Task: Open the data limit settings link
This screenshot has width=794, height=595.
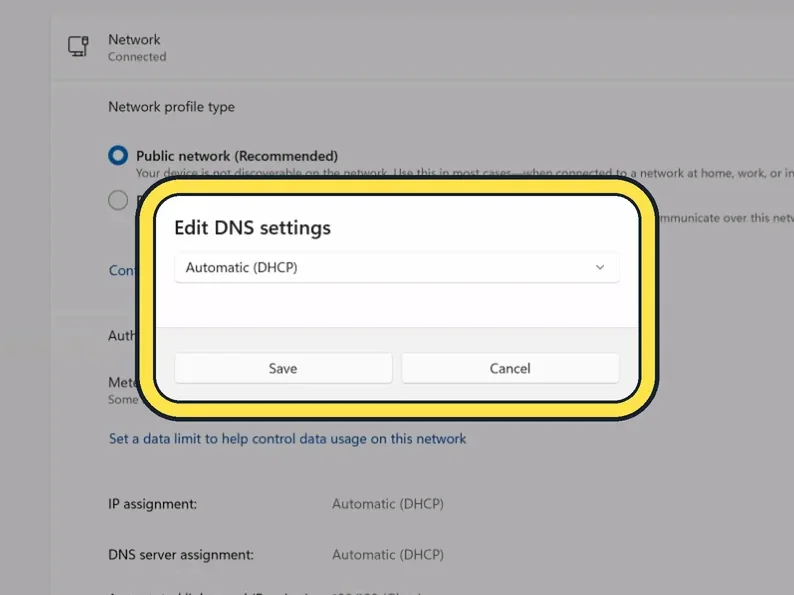Action: click(287, 439)
